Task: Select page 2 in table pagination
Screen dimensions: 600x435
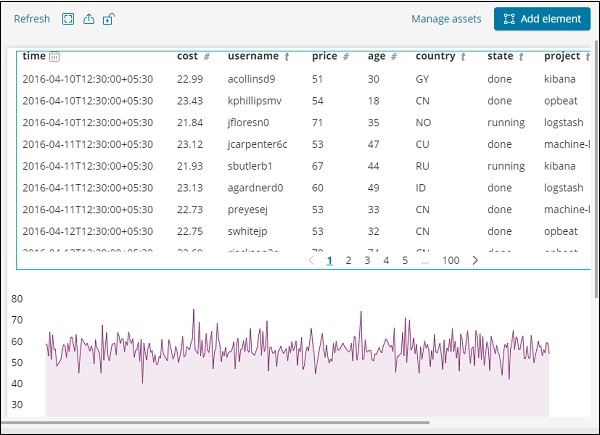Action: [348, 260]
